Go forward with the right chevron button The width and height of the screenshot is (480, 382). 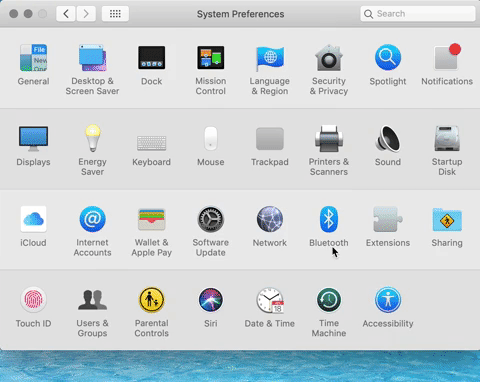(86, 14)
